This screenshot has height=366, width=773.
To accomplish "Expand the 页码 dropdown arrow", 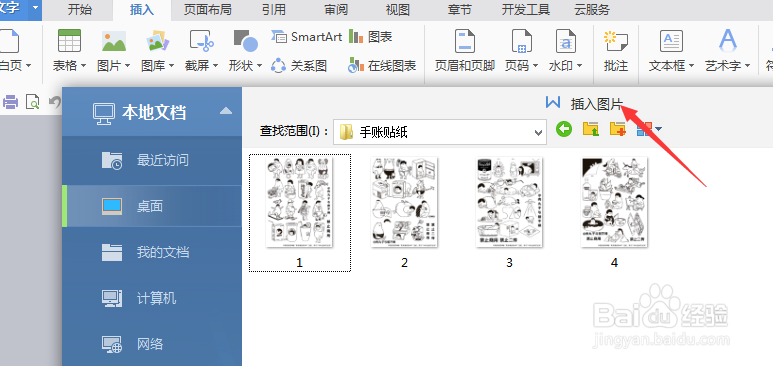I will coord(535,66).
